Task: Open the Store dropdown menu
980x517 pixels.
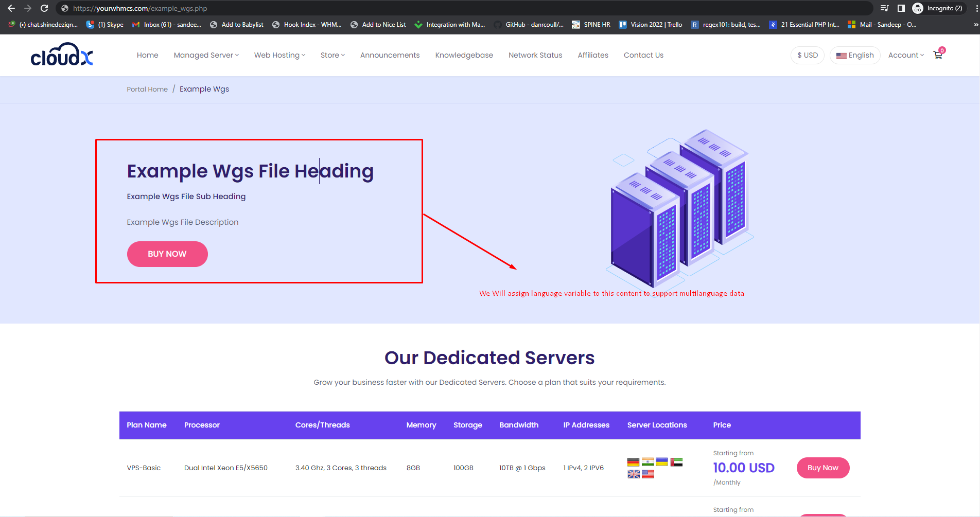Action: point(332,55)
